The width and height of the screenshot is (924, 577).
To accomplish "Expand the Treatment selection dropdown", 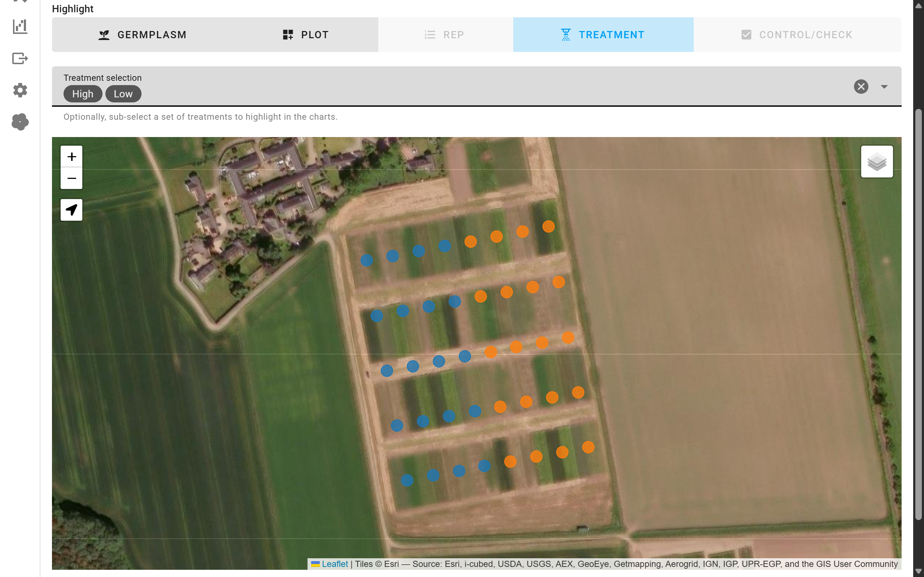I will click(884, 87).
